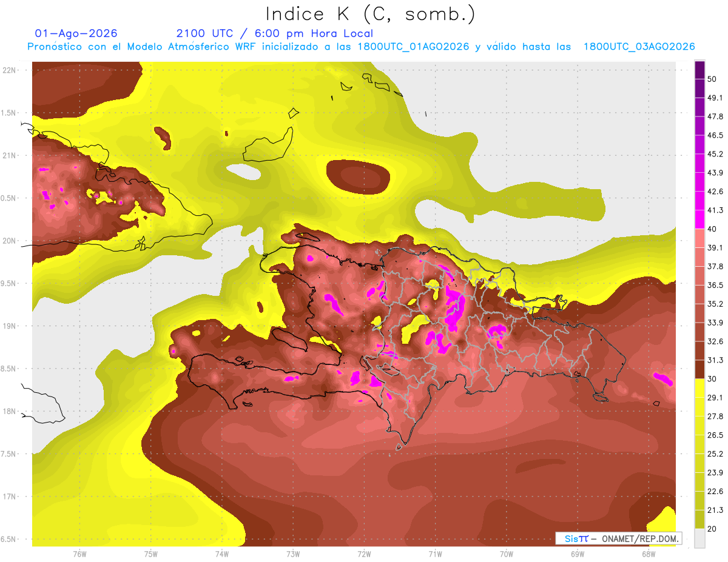Click the colorbar label '49.1'
Image resolution: width=728 pixels, height=562 pixels.
pyautogui.click(x=715, y=98)
